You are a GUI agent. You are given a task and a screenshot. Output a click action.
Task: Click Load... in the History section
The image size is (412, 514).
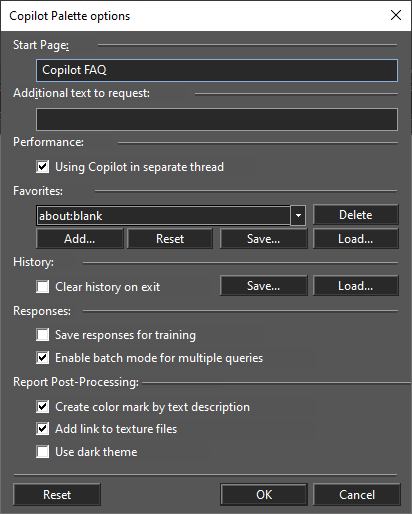355,286
